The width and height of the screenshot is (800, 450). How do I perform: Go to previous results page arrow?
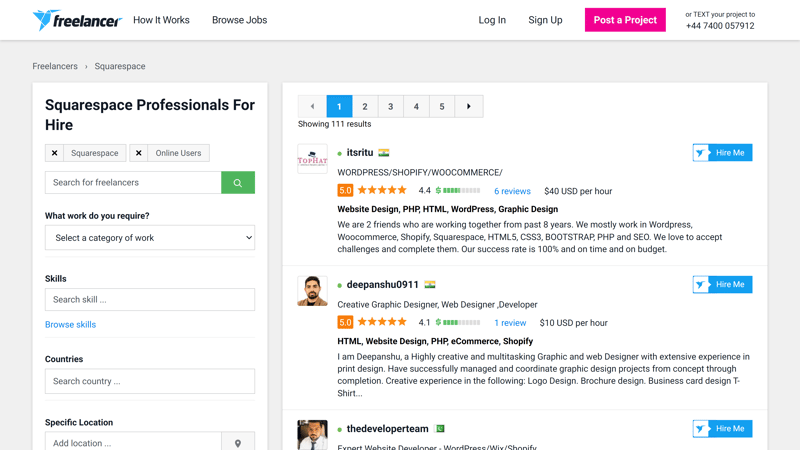click(312, 106)
